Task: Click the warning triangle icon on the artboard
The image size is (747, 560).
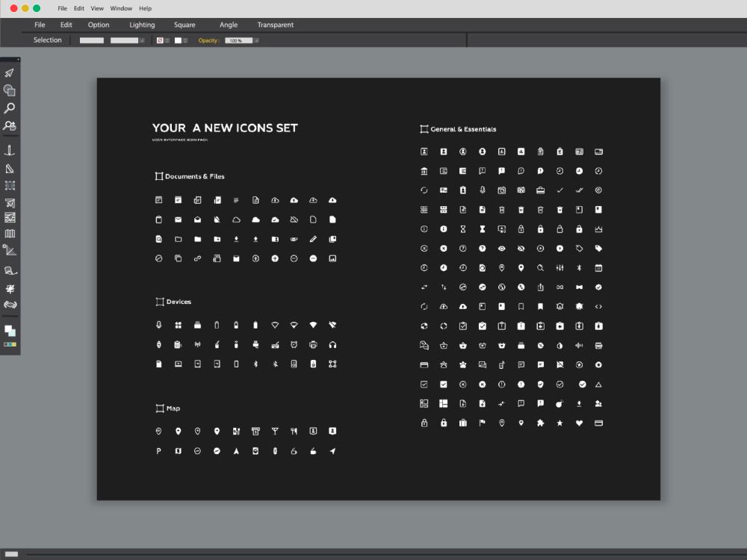Action: (x=599, y=385)
